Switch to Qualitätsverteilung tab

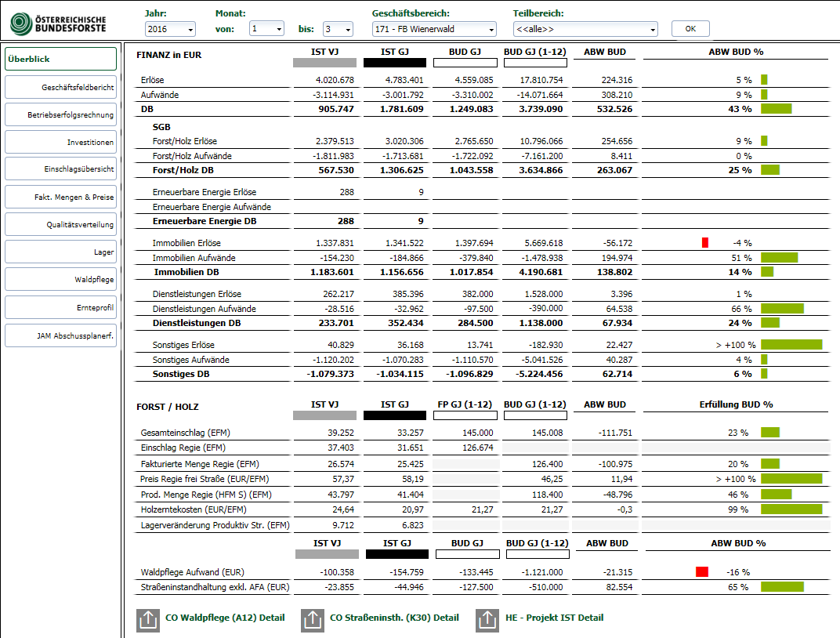pyautogui.click(x=60, y=224)
